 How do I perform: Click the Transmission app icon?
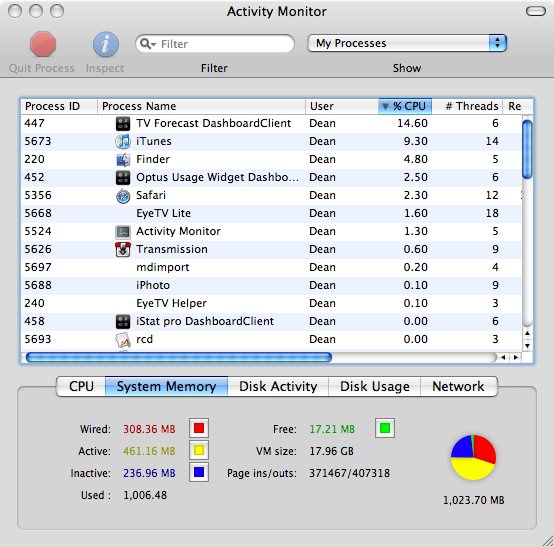pos(123,249)
